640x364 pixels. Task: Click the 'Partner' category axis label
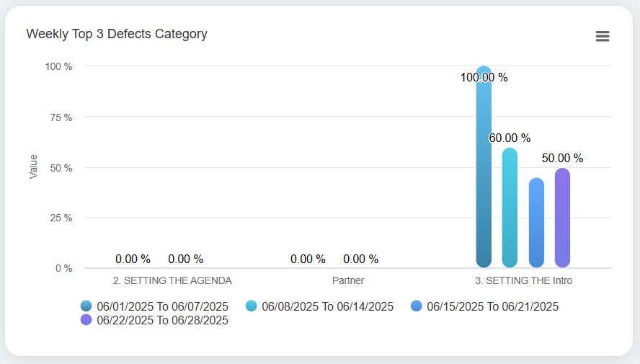pos(348,280)
